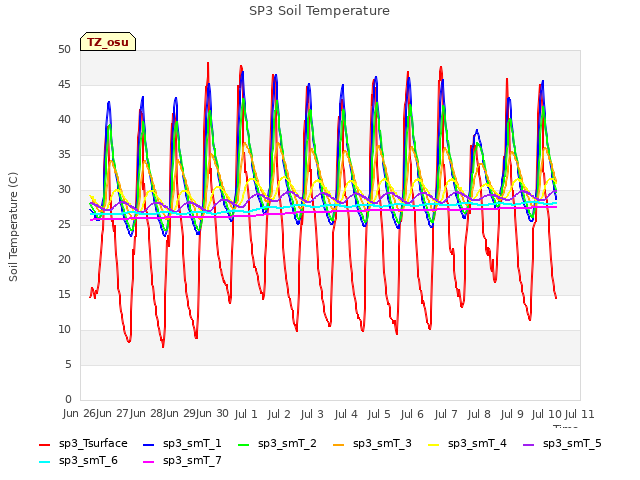Click the 10 y-axis tick label
The width and height of the screenshot is (640, 480).
(x=64, y=329)
